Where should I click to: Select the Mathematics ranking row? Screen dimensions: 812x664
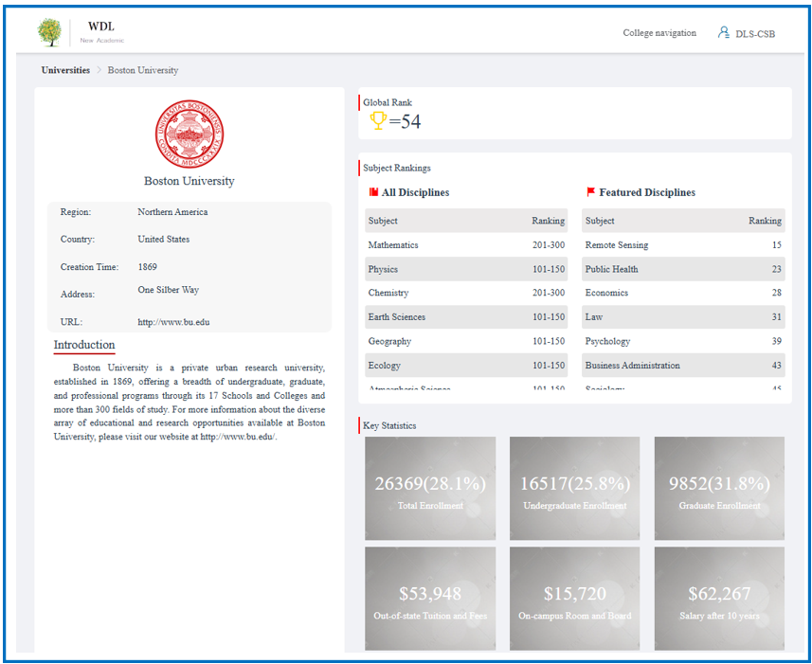(x=466, y=244)
